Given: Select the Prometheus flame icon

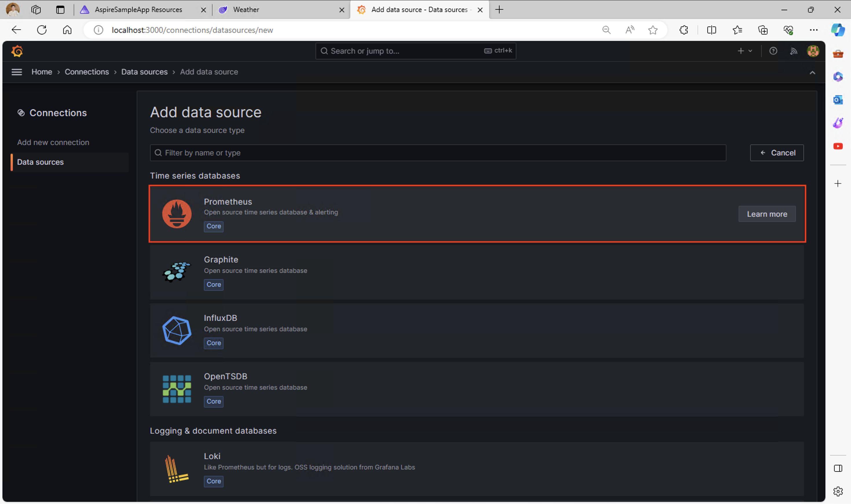Looking at the screenshot, I should (177, 214).
